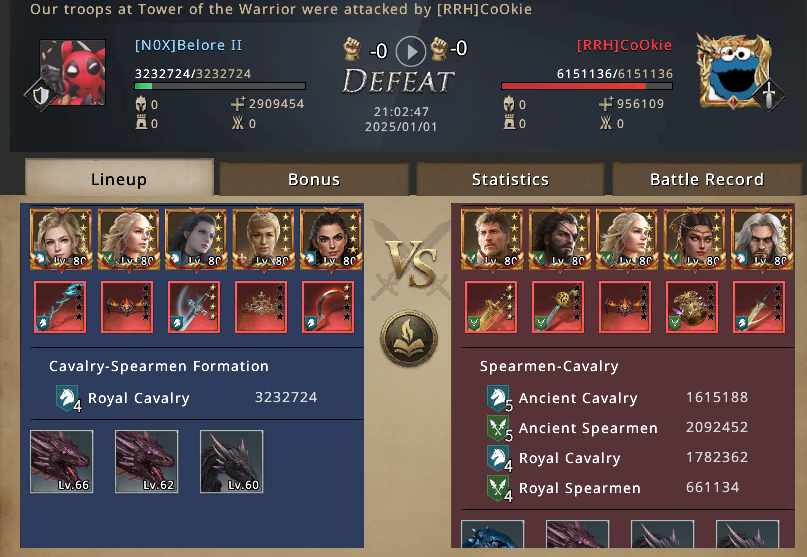Click the black Lv.60 dragon icon
The image size is (807, 557).
[x=232, y=462]
